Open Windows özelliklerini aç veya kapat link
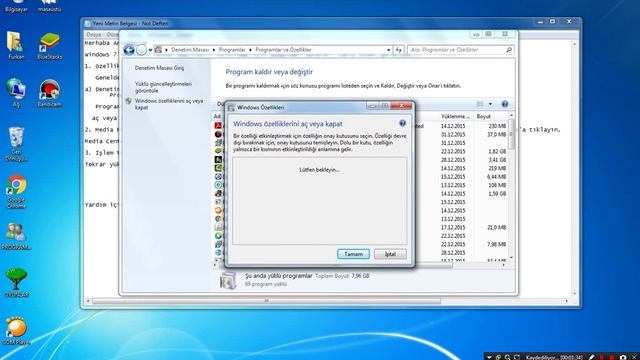 pyautogui.click(x=169, y=104)
